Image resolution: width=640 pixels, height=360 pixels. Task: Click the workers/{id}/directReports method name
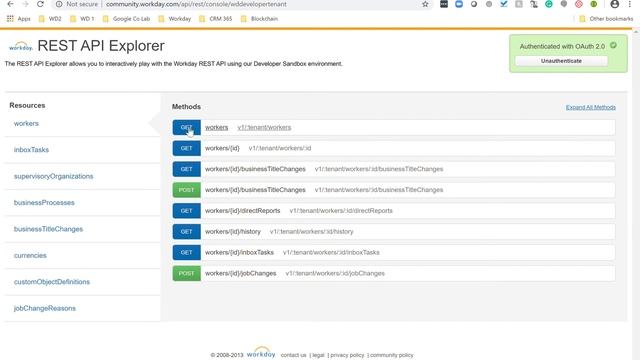click(242, 211)
